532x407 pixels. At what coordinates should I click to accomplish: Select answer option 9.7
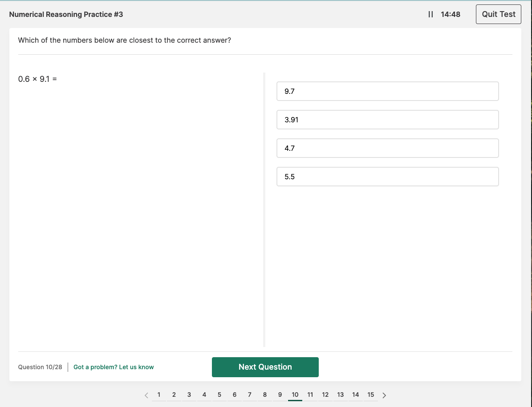coord(387,91)
